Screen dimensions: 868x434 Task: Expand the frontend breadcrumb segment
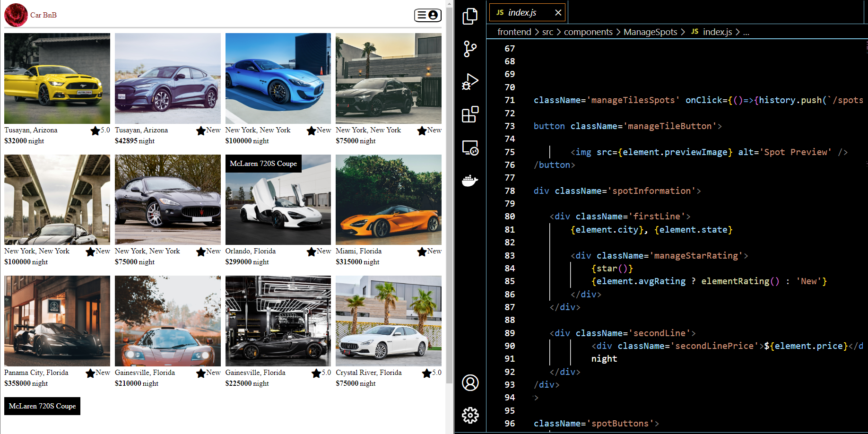[x=514, y=32]
